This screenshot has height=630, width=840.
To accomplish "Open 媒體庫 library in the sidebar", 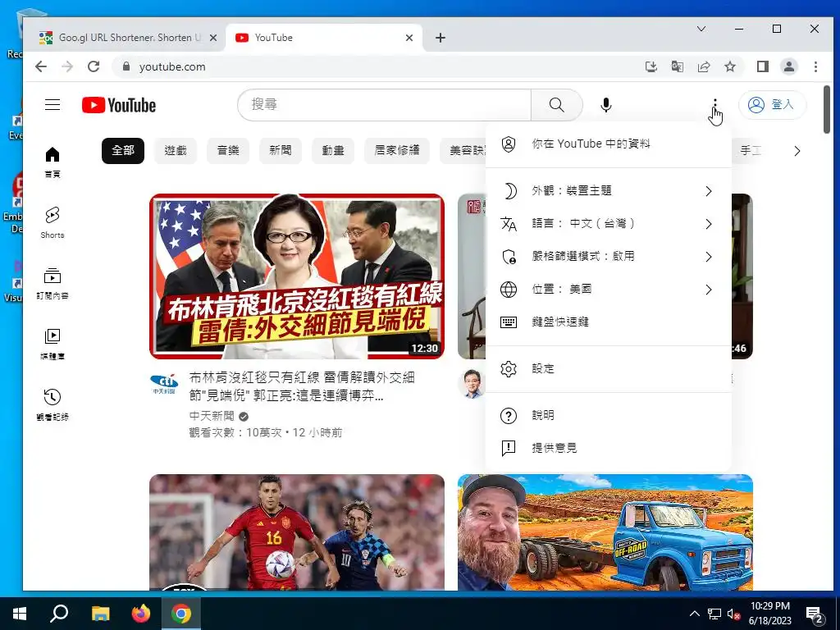I will click(52, 344).
